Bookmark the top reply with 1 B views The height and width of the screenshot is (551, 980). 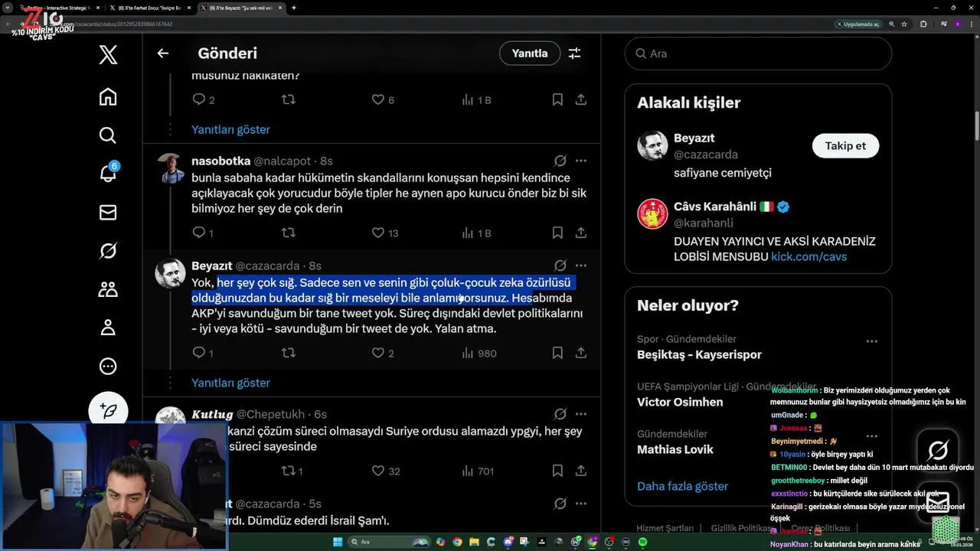557,99
